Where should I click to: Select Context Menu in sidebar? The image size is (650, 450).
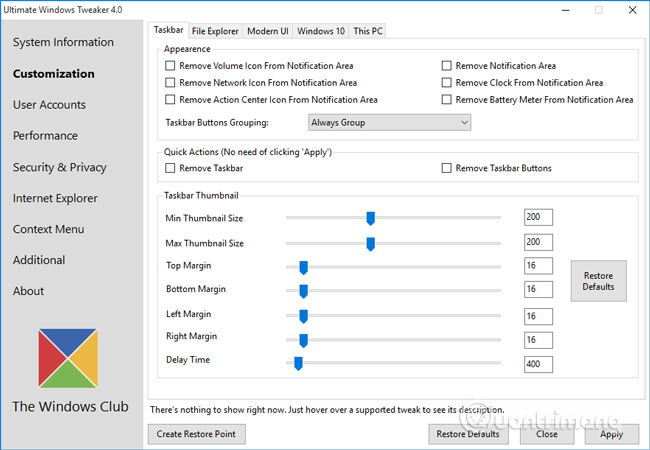(48, 230)
